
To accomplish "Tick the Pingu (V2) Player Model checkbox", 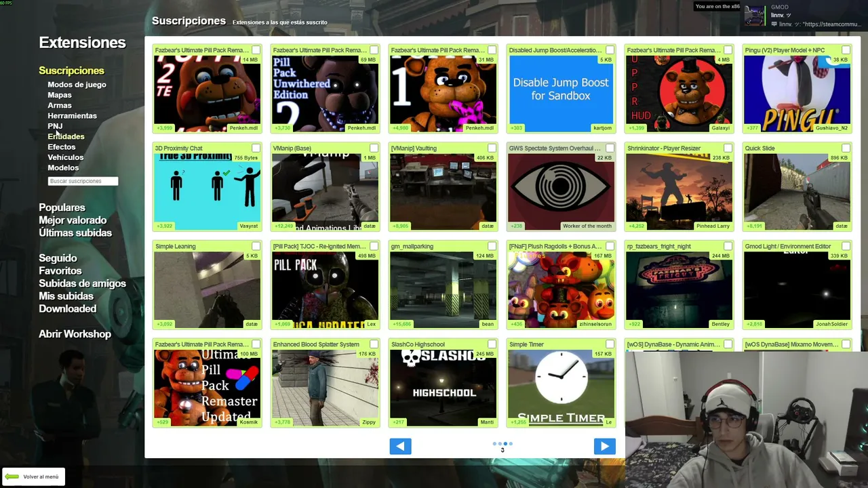I will 846,50.
